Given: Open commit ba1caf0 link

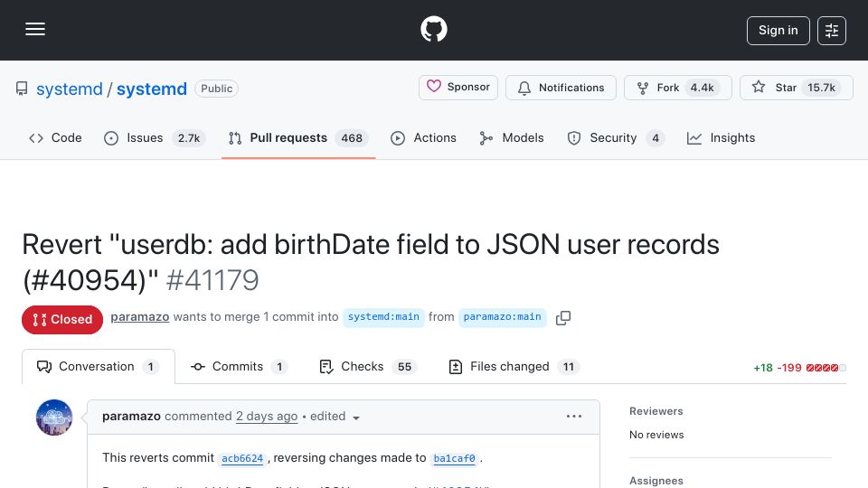Looking at the screenshot, I should click(454, 458).
